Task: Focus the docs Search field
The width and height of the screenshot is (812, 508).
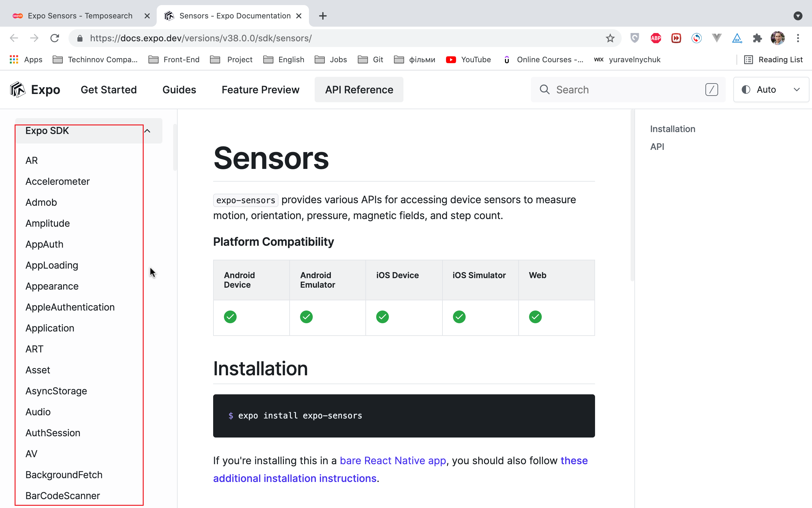Action: coord(628,89)
